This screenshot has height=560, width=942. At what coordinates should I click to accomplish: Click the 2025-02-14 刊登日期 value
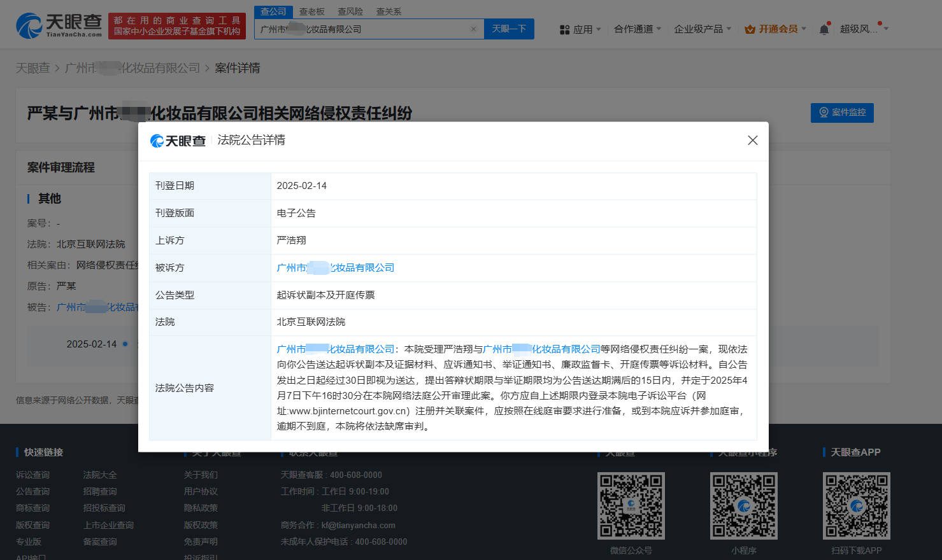coord(302,186)
